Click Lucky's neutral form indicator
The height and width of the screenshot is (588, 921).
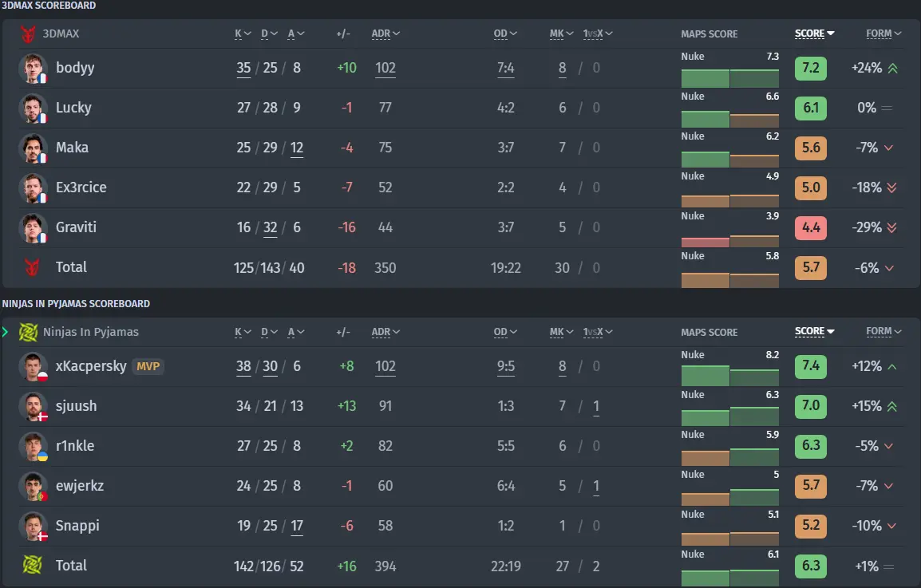887,108
